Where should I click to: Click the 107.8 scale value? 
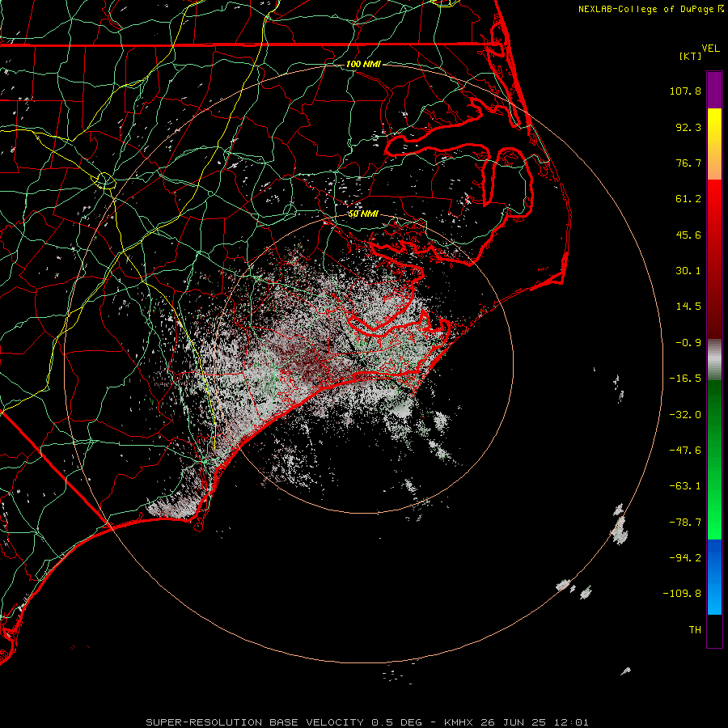pyautogui.click(x=685, y=91)
